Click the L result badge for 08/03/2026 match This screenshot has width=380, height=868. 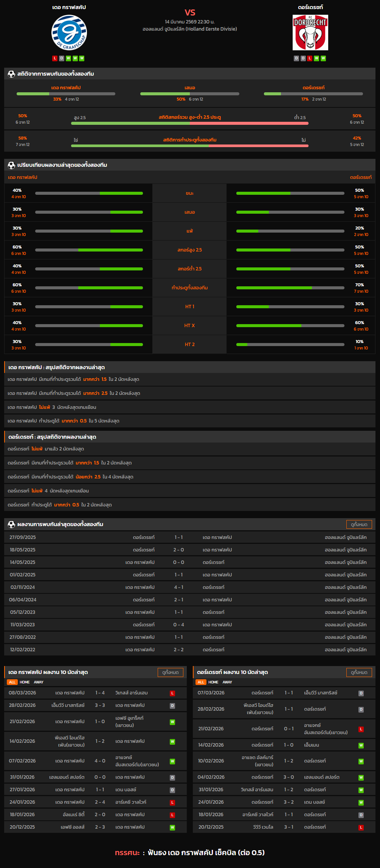click(172, 693)
